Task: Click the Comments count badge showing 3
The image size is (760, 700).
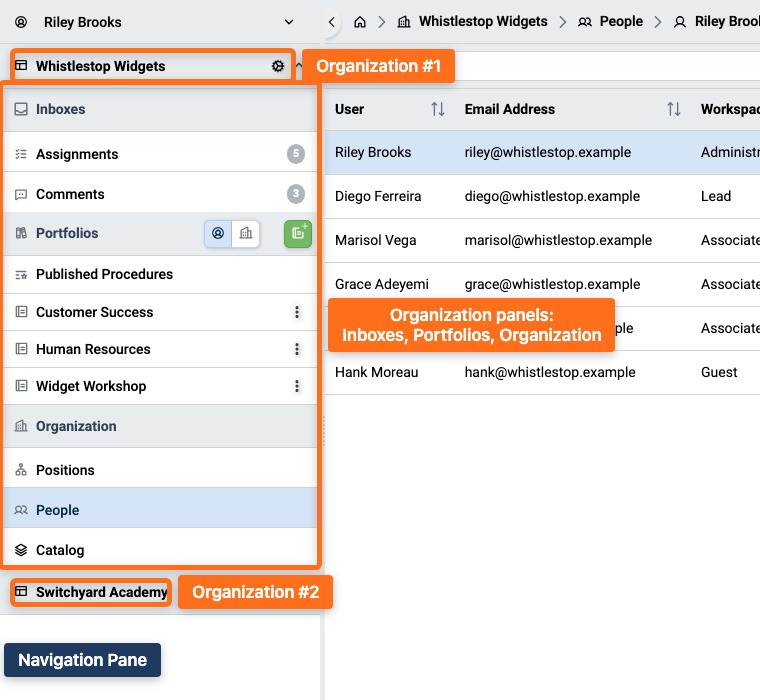Action: [296, 194]
